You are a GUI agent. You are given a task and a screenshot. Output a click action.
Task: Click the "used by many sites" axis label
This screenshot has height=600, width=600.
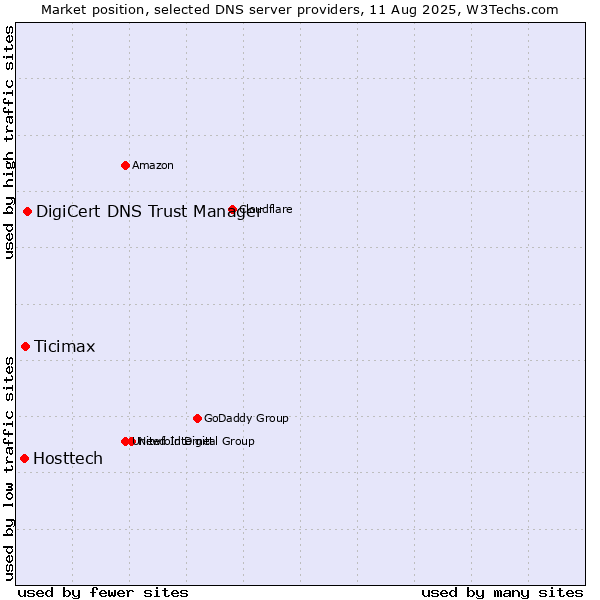tap(502, 593)
